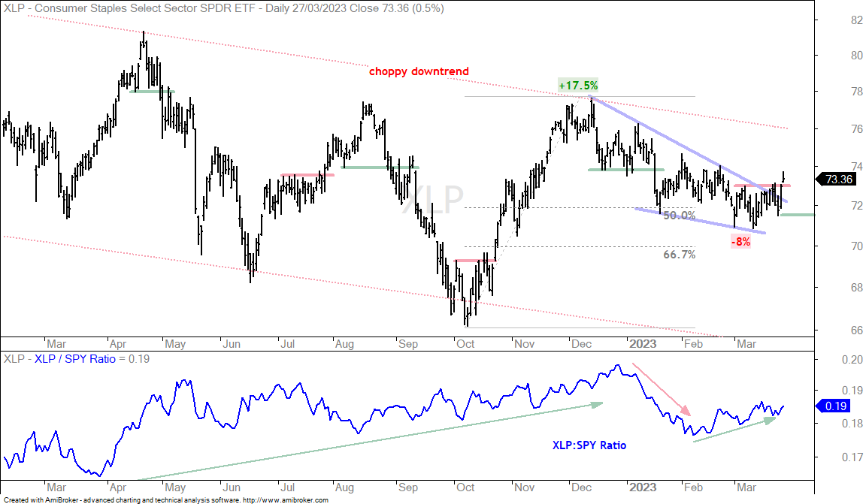
Task: Click the 50.0% retracement label
Action: [x=680, y=216]
